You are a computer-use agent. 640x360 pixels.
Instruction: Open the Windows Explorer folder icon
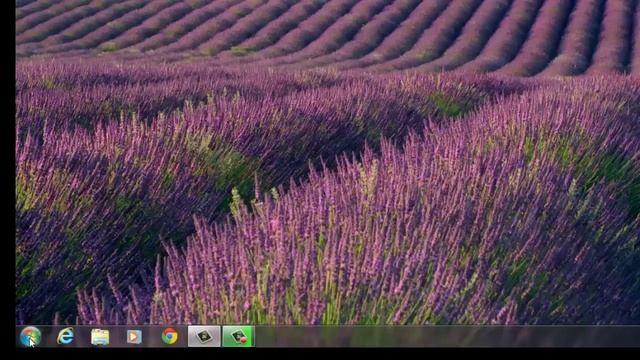tap(100, 337)
